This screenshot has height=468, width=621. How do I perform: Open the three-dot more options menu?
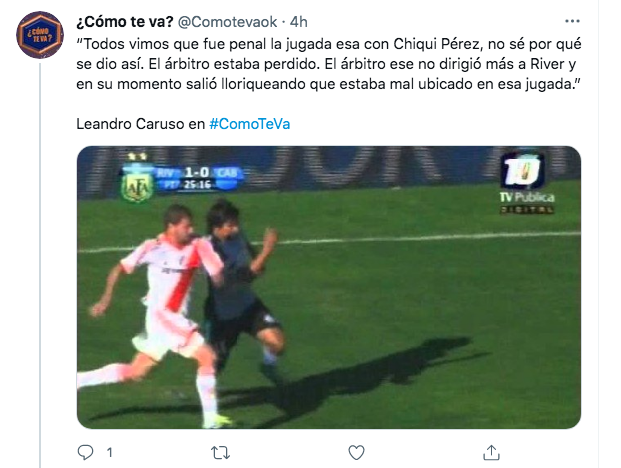[x=572, y=21]
